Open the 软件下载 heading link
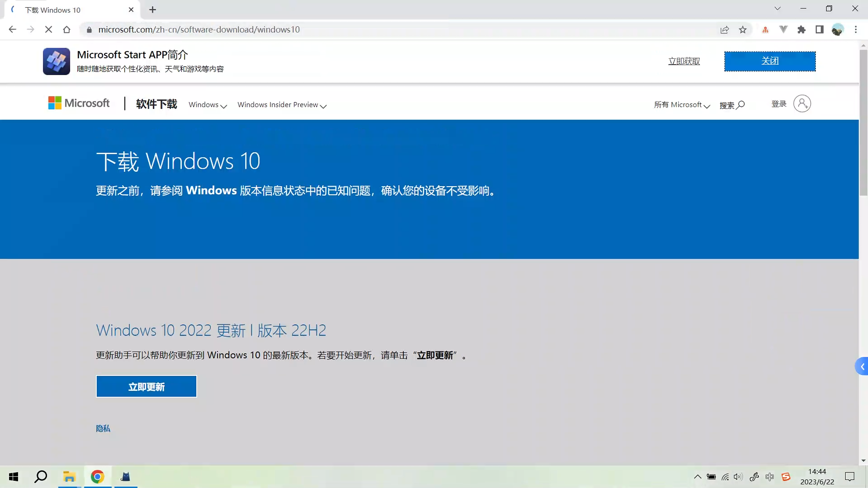This screenshot has width=868, height=488. (156, 104)
